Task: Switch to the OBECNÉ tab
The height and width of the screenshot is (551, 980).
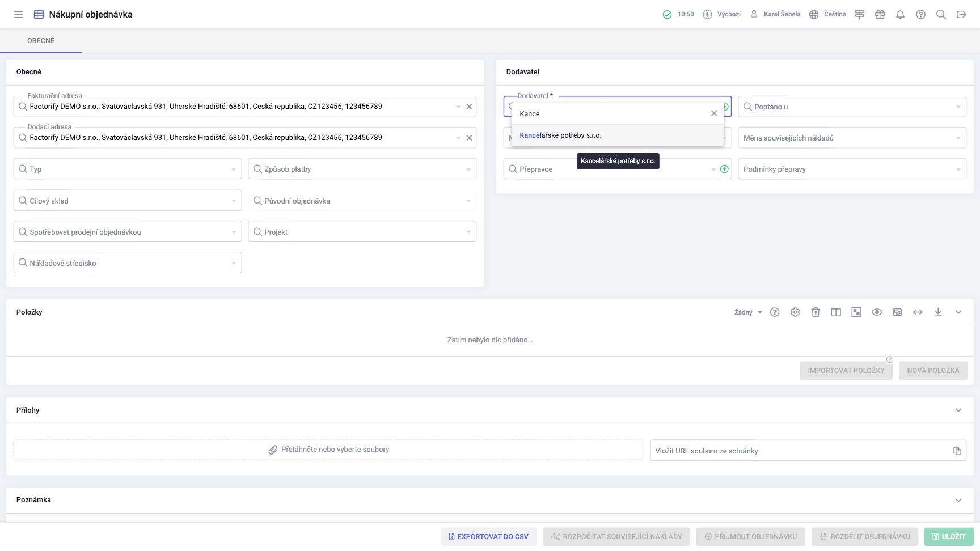Action: tap(41, 41)
